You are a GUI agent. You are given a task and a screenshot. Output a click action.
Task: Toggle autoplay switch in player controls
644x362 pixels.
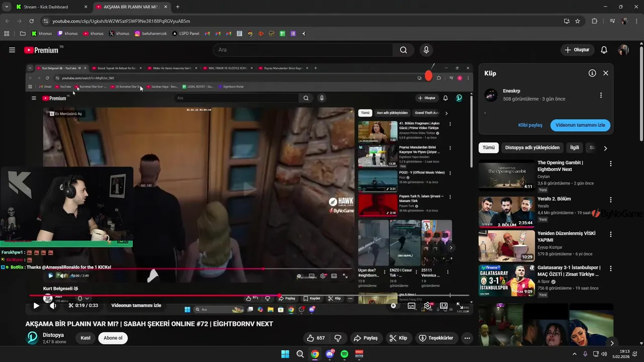click(394, 305)
